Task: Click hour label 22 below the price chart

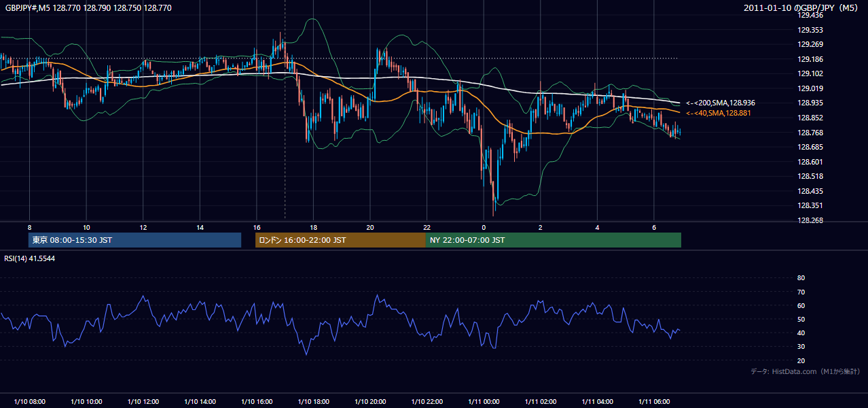Action: coord(427,227)
